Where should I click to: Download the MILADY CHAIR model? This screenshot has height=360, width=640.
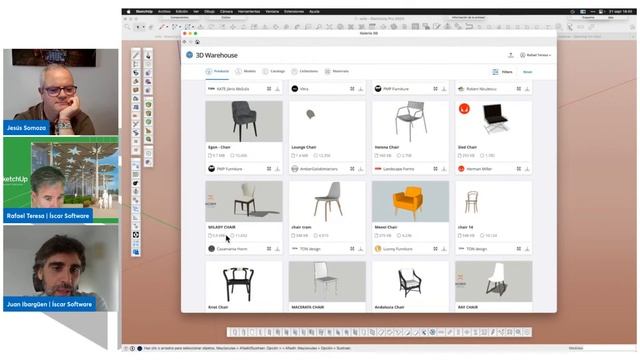click(x=278, y=249)
